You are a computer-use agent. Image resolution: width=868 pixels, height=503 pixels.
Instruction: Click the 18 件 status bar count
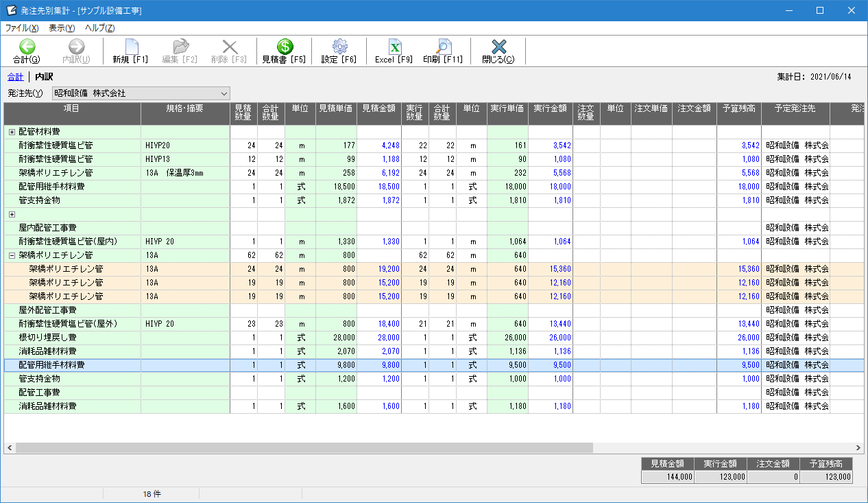click(152, 494)
